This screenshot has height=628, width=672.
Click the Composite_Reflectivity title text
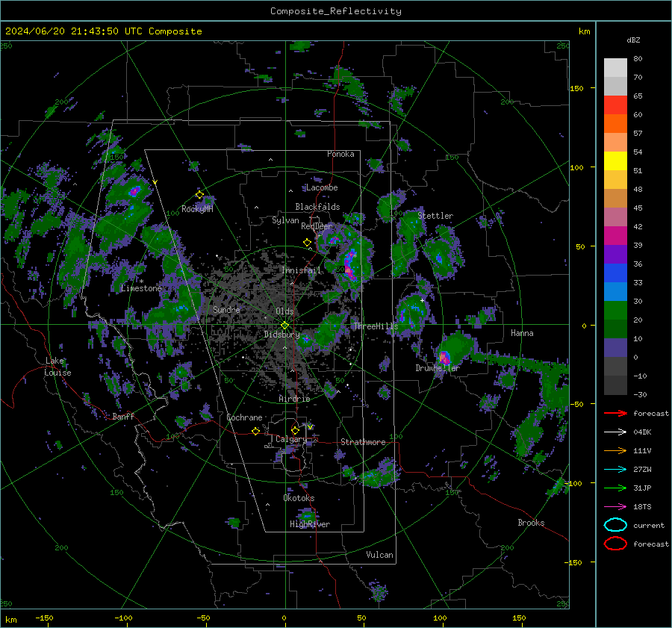click(336, 11)
